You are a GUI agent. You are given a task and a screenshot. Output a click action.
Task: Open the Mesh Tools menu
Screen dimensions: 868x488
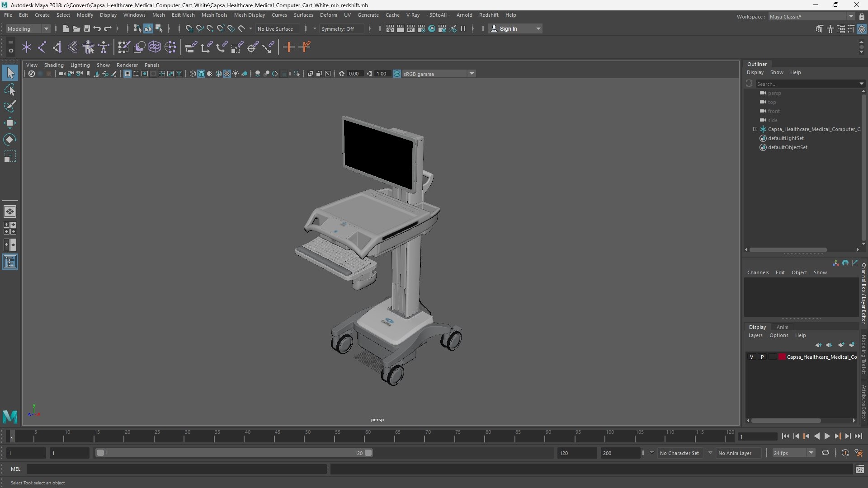[214, 15]
